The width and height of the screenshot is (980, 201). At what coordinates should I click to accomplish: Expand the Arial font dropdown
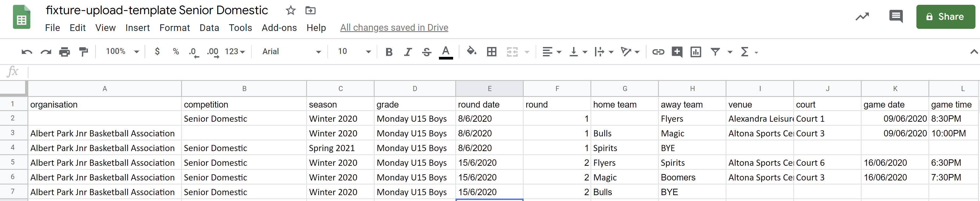point(291,51)
